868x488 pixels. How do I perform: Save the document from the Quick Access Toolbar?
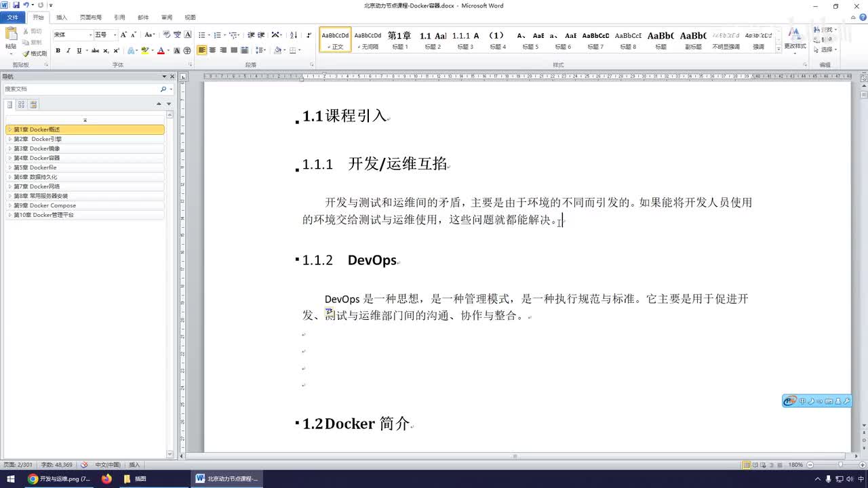point(15,5)
